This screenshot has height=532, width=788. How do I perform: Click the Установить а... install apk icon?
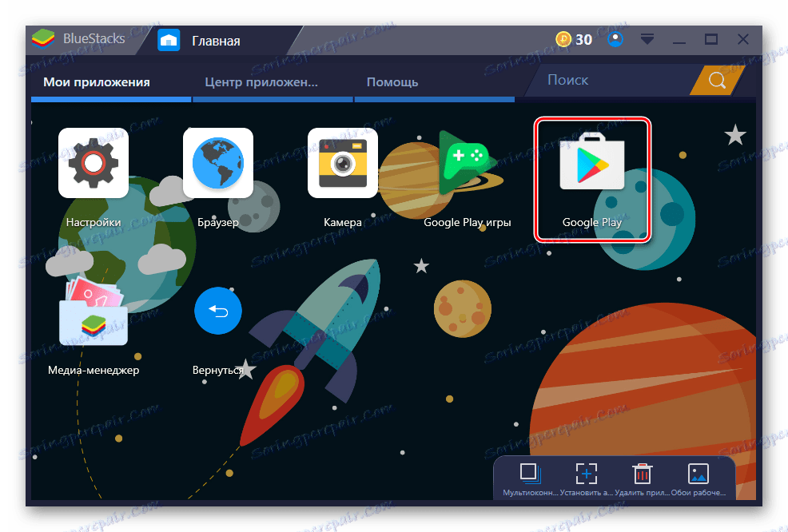586,474
